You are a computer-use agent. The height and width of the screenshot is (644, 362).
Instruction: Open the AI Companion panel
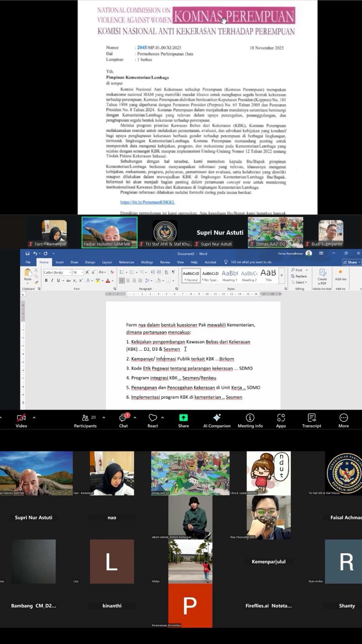click(217, 420)
